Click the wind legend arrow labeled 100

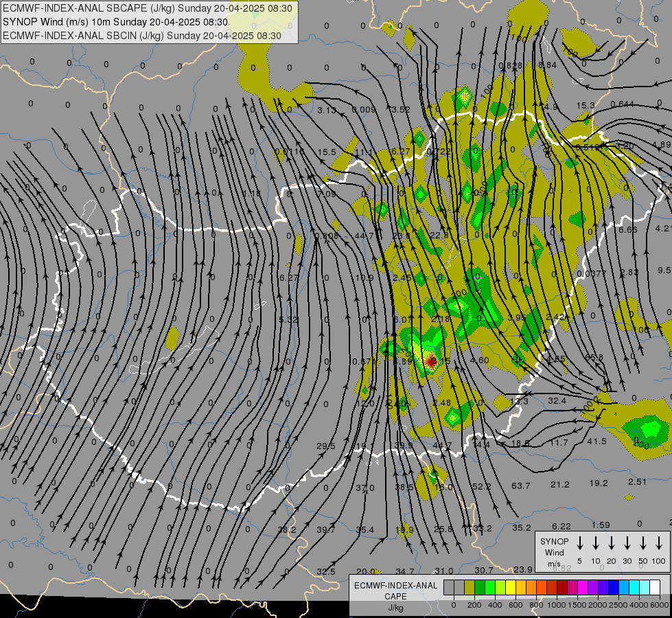[659, 543]
